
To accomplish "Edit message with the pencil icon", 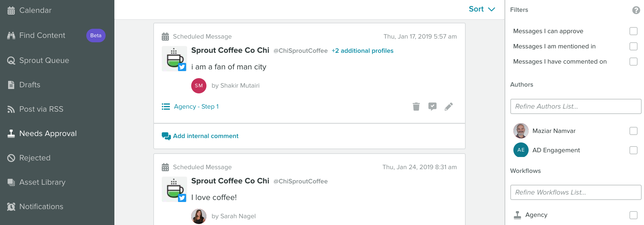I will tap(449, 107).
